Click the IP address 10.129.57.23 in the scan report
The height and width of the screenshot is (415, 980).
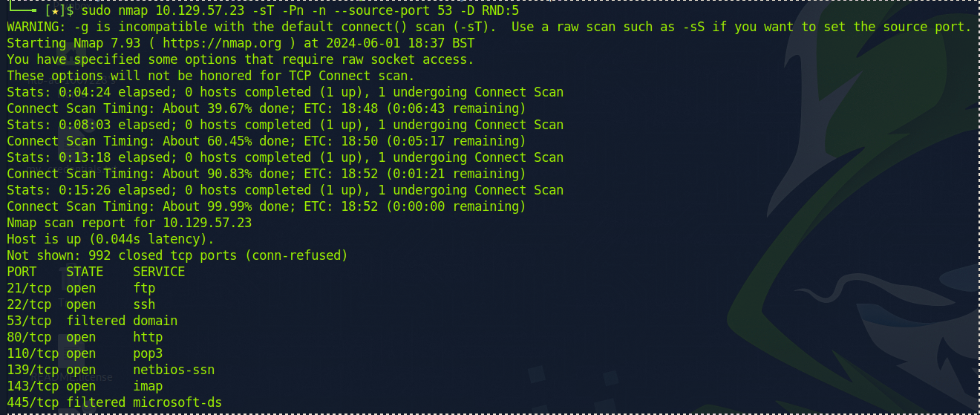coord(207,223)
